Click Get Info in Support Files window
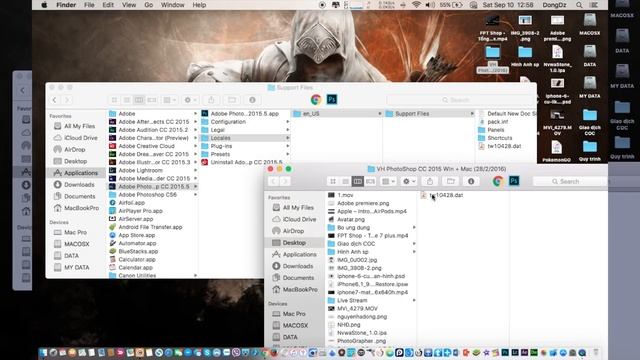This screenshot has height=360, width=640. [252, 100]
